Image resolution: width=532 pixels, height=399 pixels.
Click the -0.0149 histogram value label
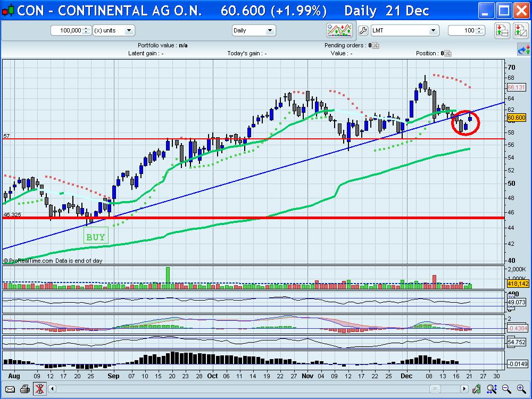pyautogui.click(x=517, y=364)
